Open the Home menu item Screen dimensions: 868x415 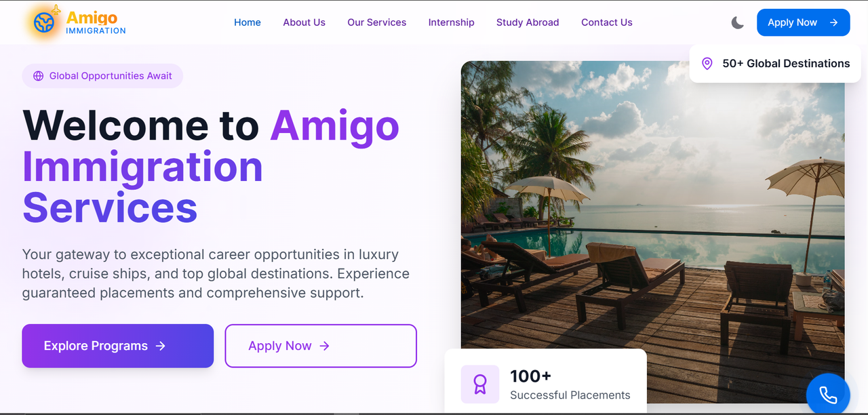click(x=248, y=22)
